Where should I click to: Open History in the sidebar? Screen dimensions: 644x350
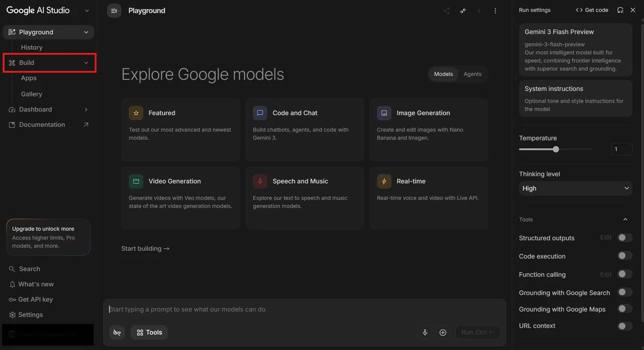(32, 48)
